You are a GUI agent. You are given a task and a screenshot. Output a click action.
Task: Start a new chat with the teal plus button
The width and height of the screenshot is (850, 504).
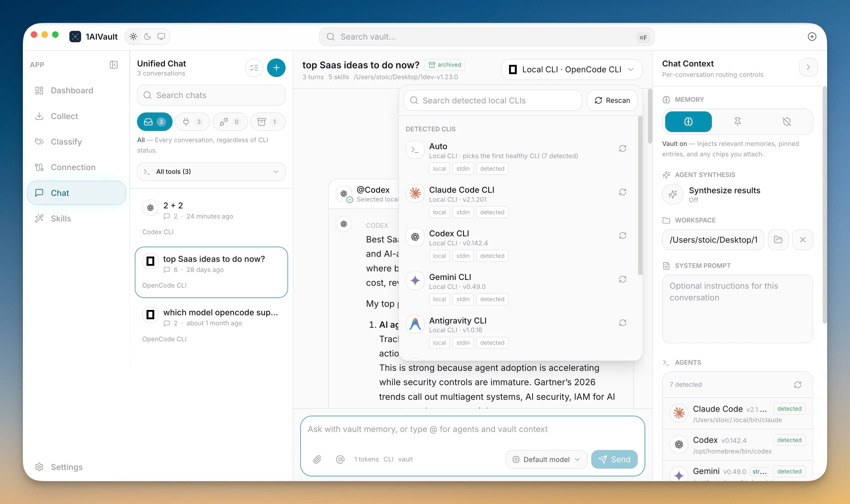276,68
